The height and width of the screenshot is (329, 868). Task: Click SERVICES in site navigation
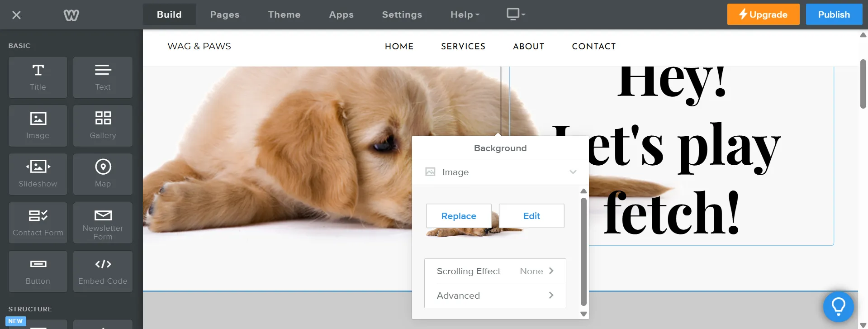click(x=463, y=46)
